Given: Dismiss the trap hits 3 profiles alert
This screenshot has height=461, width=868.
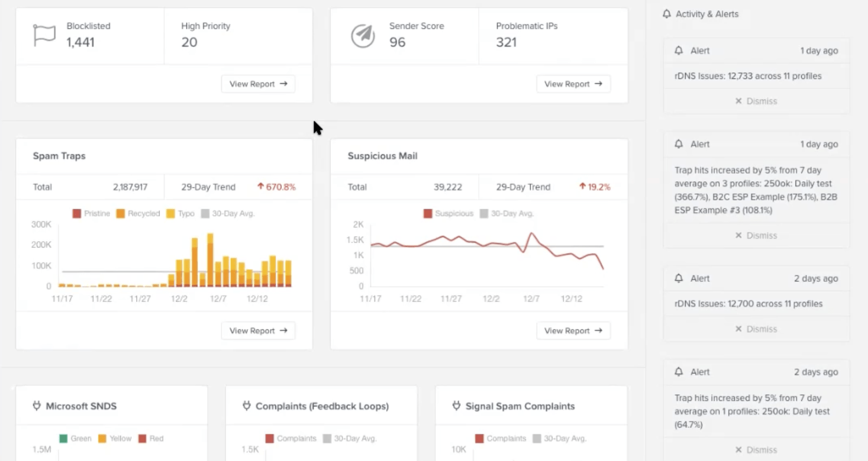Looking at the screenshot, I should pyautogui.click(x=756, y=236).
